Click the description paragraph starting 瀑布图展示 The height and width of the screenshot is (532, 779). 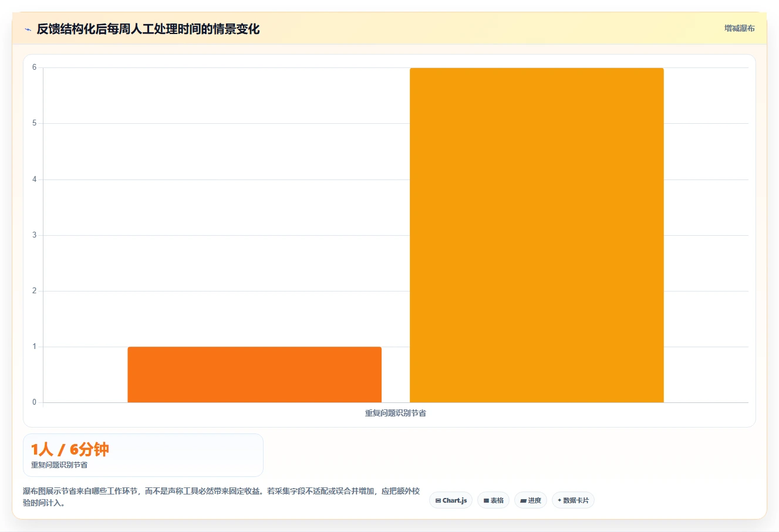[x=221, y=497]
